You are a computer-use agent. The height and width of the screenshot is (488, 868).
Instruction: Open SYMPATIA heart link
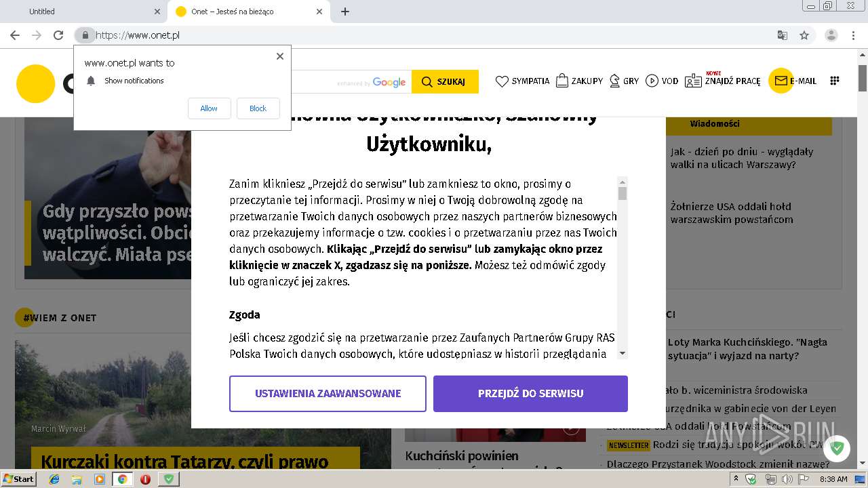point(522,81)
